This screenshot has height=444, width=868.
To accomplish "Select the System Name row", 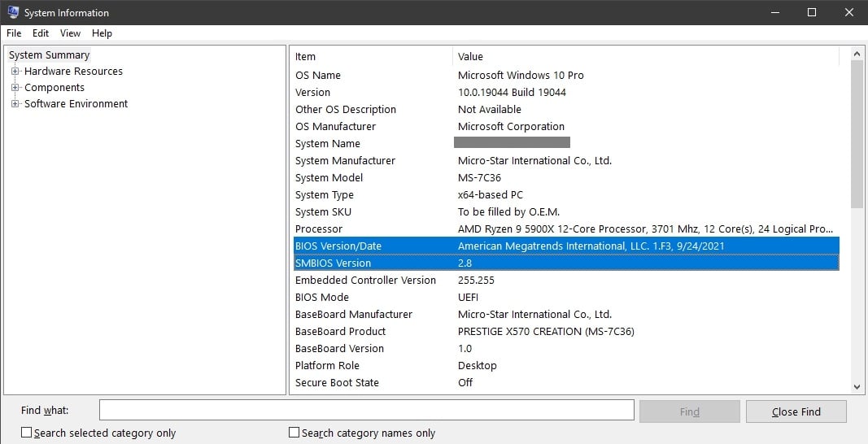I will (566, 143).
